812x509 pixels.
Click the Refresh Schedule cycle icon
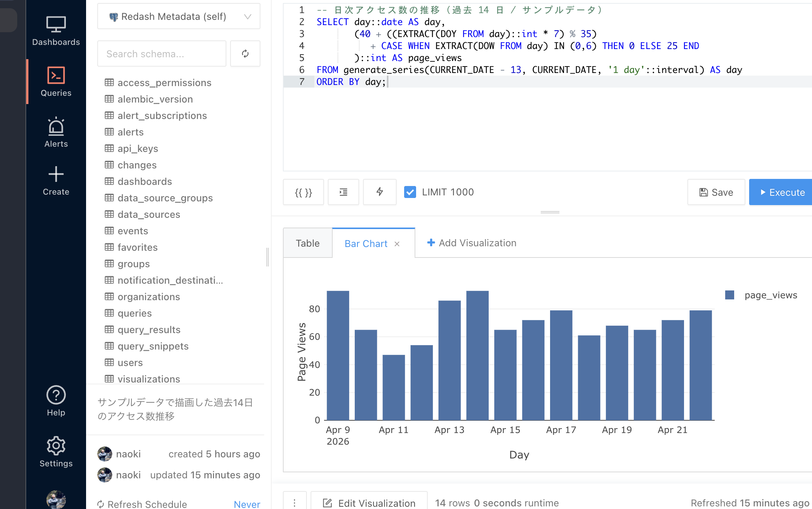point(101,504)
